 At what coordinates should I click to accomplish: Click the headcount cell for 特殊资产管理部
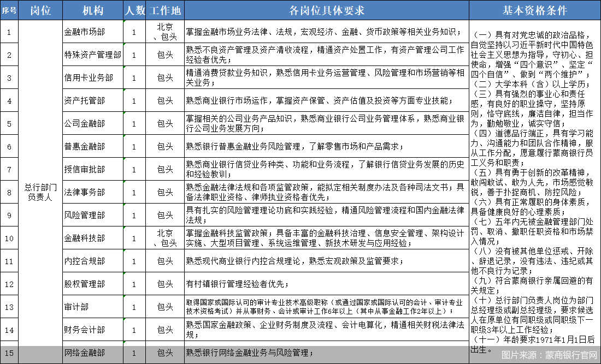pos(134,55)
